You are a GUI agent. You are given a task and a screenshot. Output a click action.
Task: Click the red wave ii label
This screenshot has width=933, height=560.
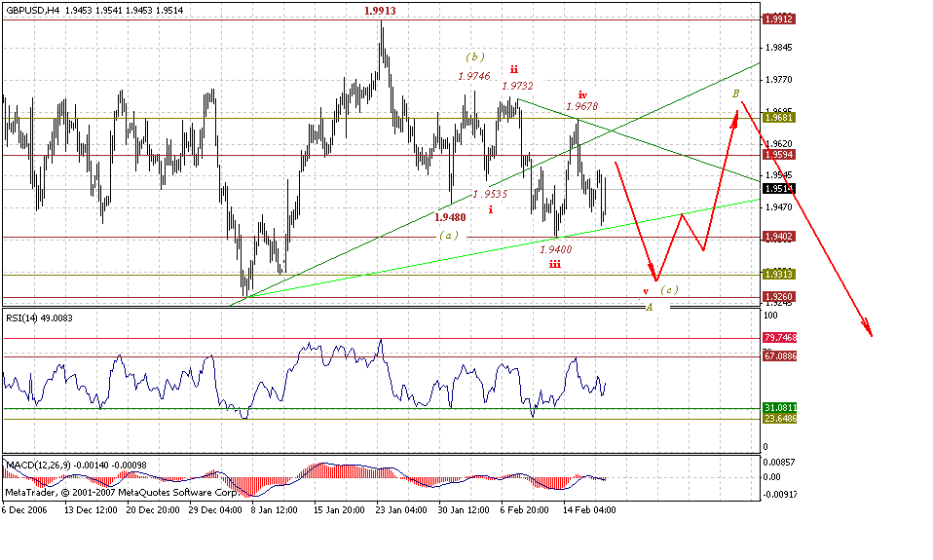[513, 69]
